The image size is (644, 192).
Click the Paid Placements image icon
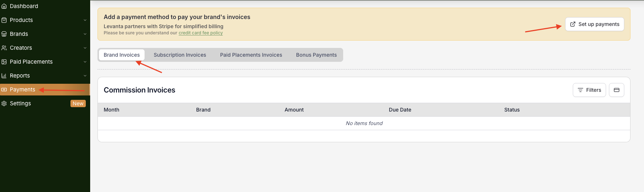point(4,62)
